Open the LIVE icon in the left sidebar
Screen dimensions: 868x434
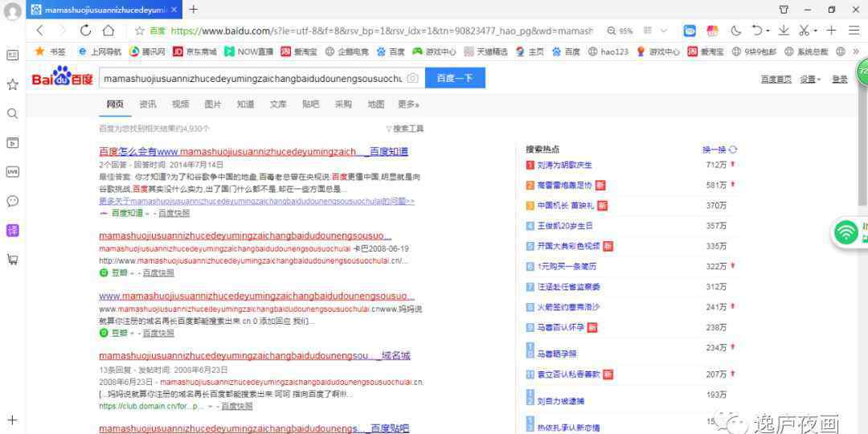point(12,172)
